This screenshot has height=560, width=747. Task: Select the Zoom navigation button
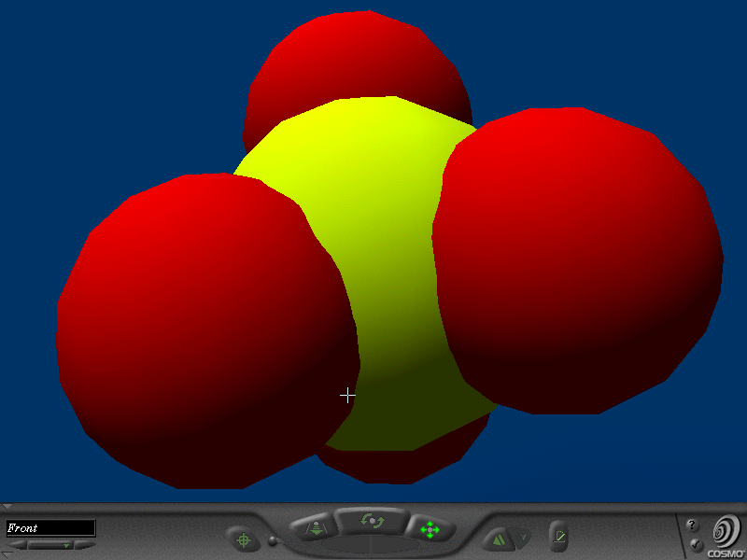(315, 529)
